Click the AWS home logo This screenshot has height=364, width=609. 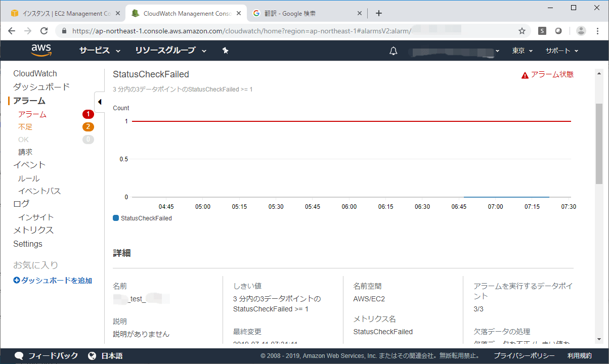tap(40, 51)
